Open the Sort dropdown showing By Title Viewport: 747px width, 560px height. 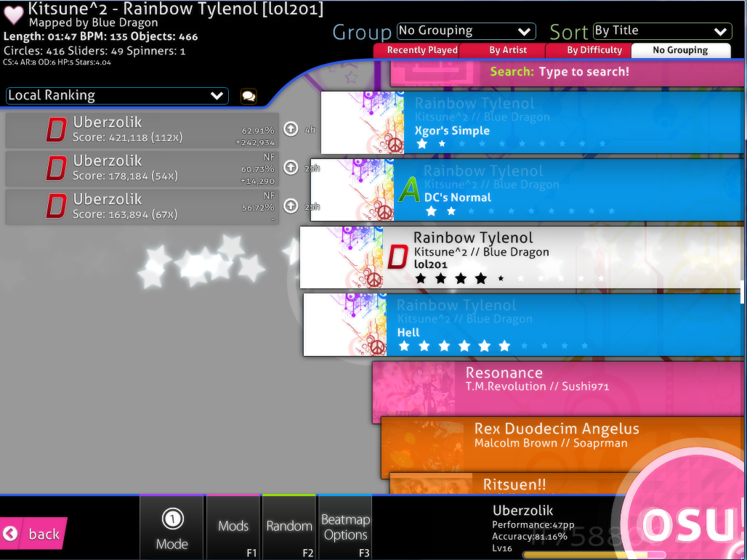click(662, 31)
